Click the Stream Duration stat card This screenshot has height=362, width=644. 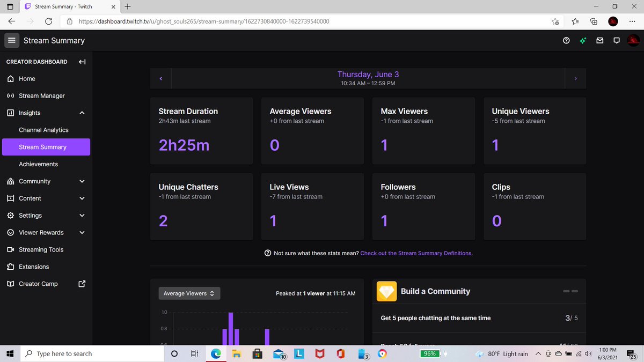(201, 131)
